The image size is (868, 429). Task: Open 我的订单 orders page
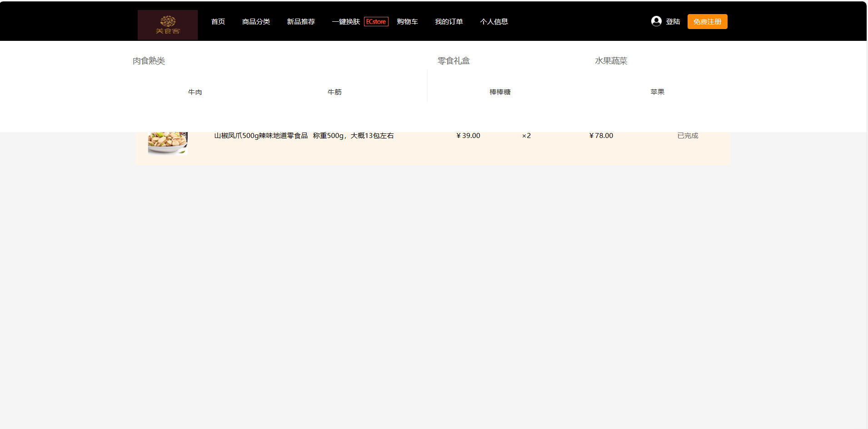click(x=449, y=21)
